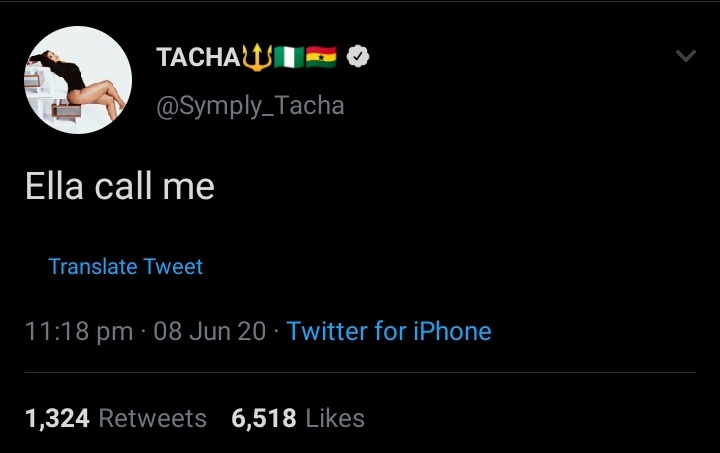Viewport: 720px width, 453px height.
Task: Click the 08 Jun 20 date
Action: [210, 331]
